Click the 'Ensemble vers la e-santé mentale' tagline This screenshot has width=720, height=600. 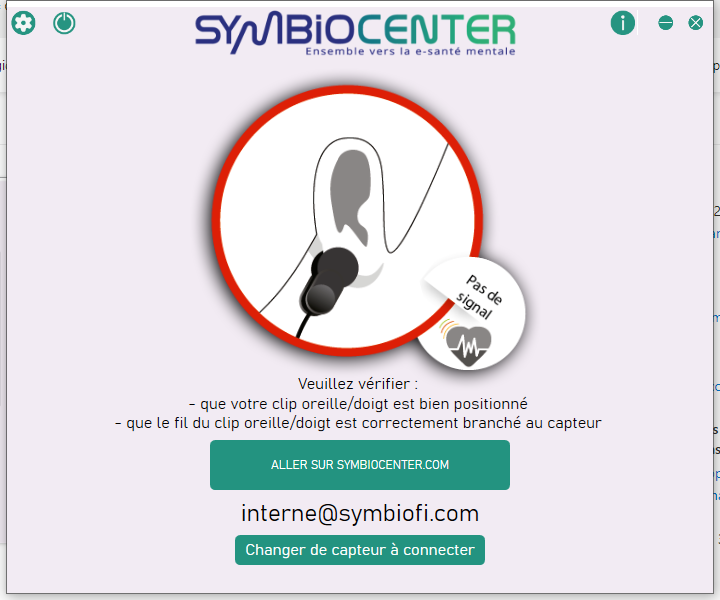click(411, 51)
